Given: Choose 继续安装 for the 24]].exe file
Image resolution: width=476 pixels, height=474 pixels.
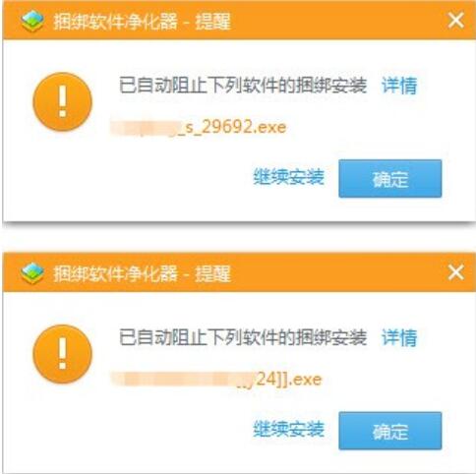Looking at the screenshot, I should [x=289, y=429].
